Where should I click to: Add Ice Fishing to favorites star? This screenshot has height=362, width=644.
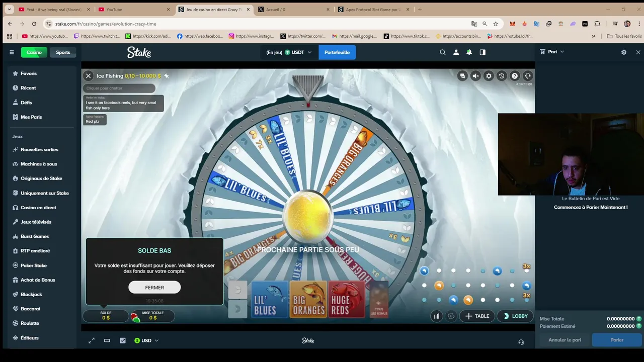pos(167,76)
